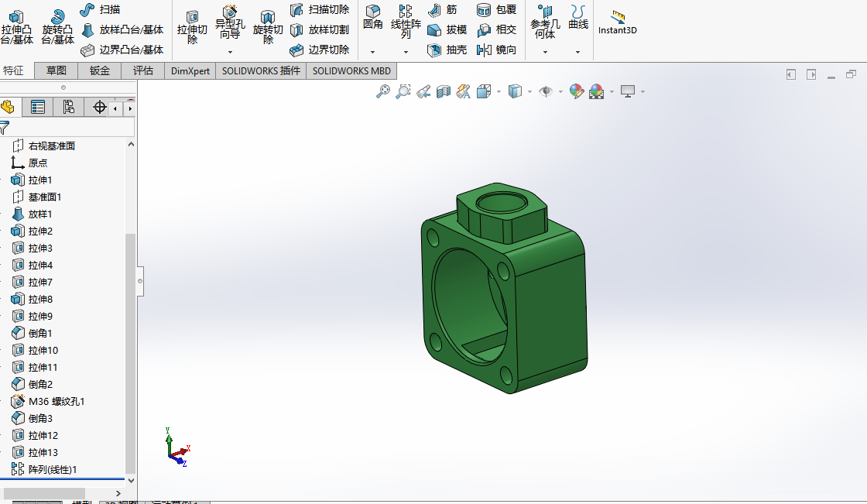Expand the 曲线 dropdown arrow
The image size is (867, 504).
(577, 52)
